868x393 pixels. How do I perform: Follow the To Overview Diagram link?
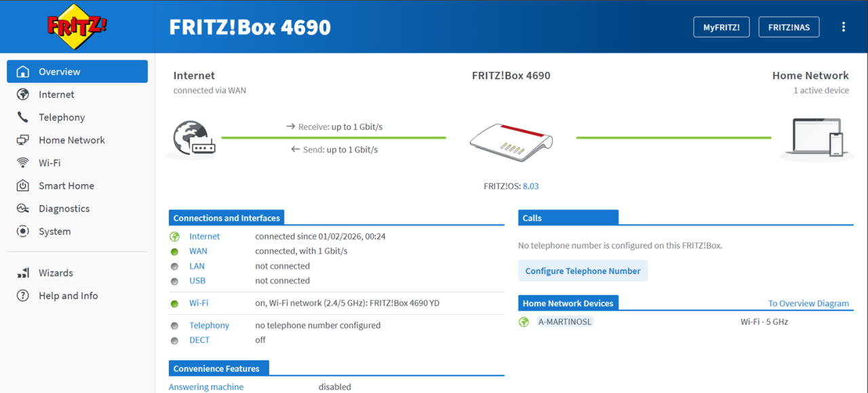click(x=808, y=304)
